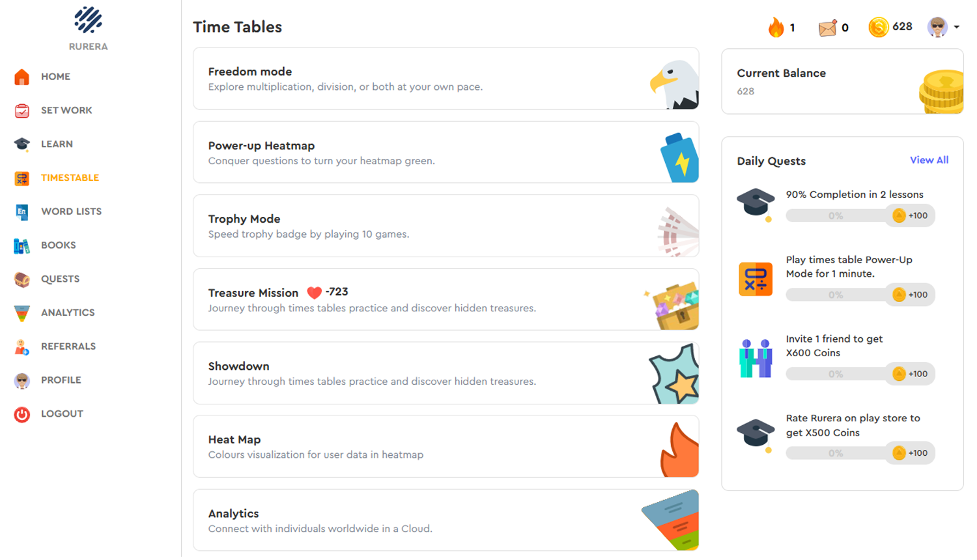The width and height of the screenshot is (977, 560).
Task: Click the gold coin balance icon
Action: coord(878,27)
